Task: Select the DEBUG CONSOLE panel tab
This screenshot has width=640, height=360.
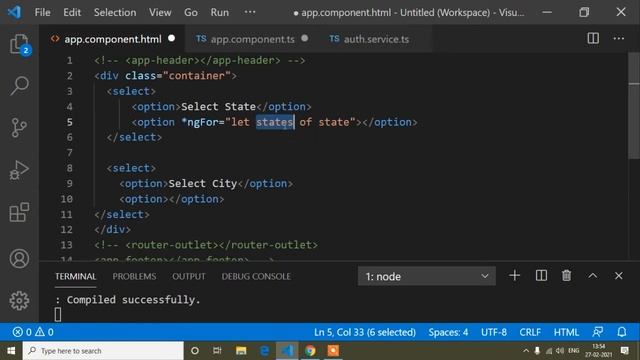Action: [256, 276]
